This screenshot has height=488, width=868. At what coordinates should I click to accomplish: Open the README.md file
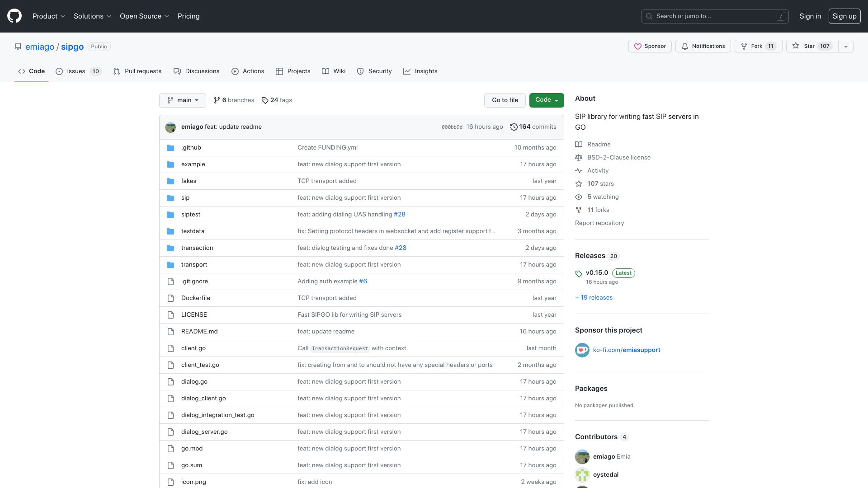pyautogui.click(x=199, y=332)
